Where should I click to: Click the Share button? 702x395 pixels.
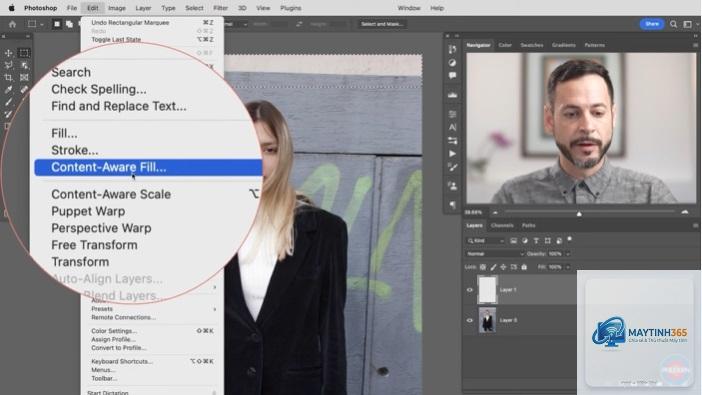651,24
